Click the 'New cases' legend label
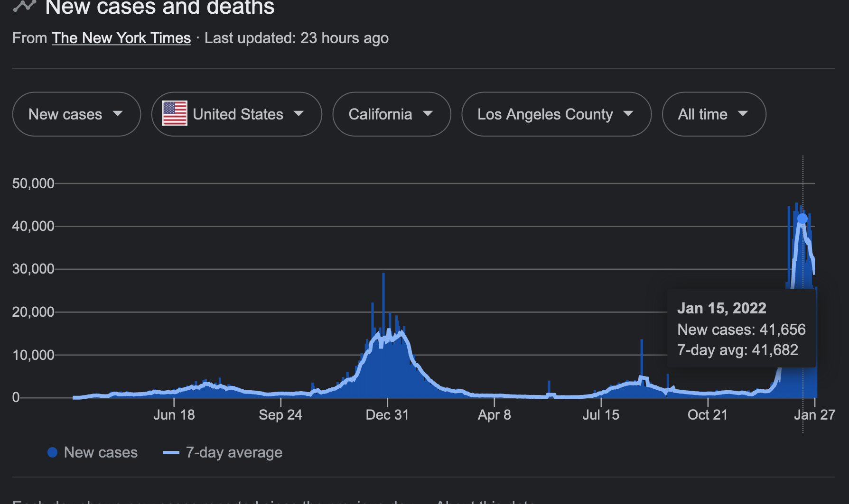This screenshot has height=504, width=849. coord(101,452)
